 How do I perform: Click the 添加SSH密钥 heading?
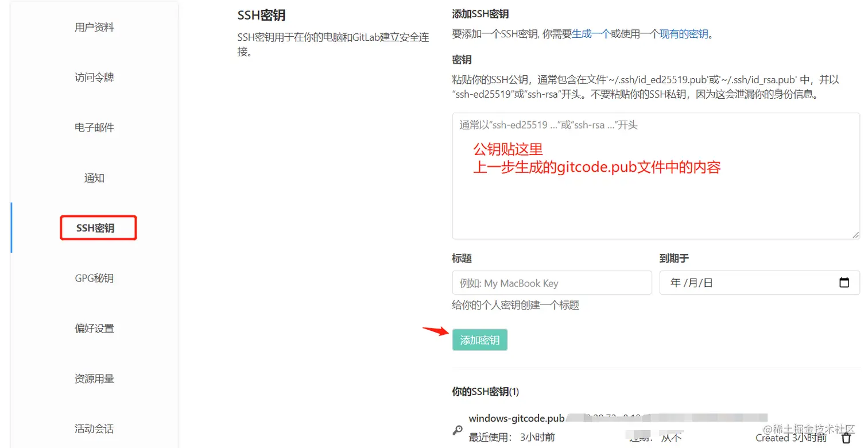coord(480,14)
